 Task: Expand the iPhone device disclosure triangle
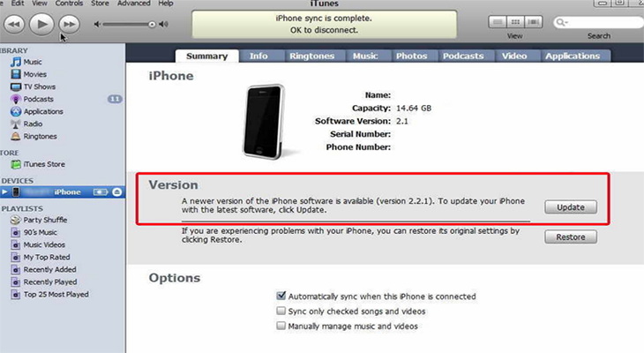(x=4, y=192)
